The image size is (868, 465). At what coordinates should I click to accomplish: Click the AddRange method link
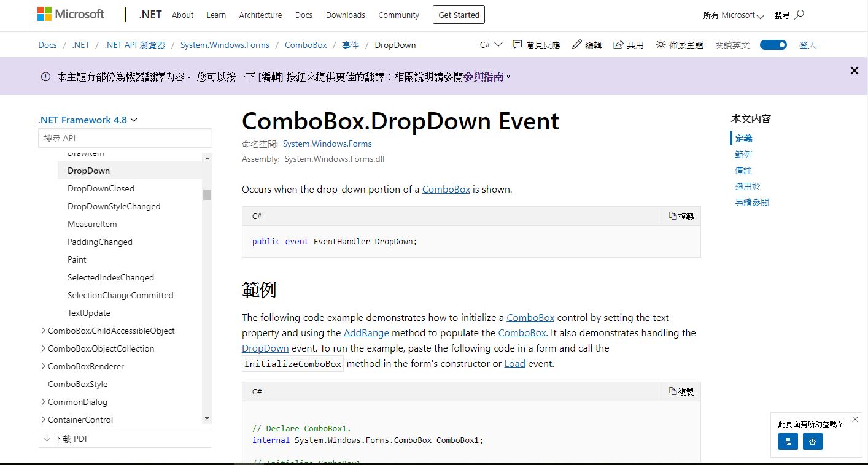(x=366, y=332)
